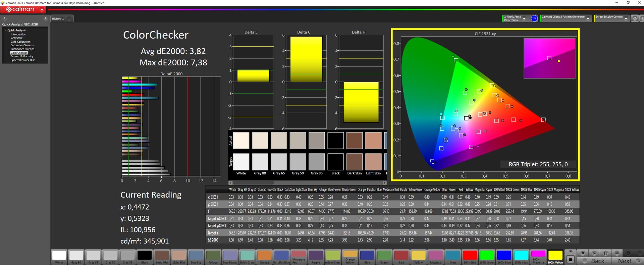Click the black square pattern window icon
This screenshot has height=265, width=644.
571,259
